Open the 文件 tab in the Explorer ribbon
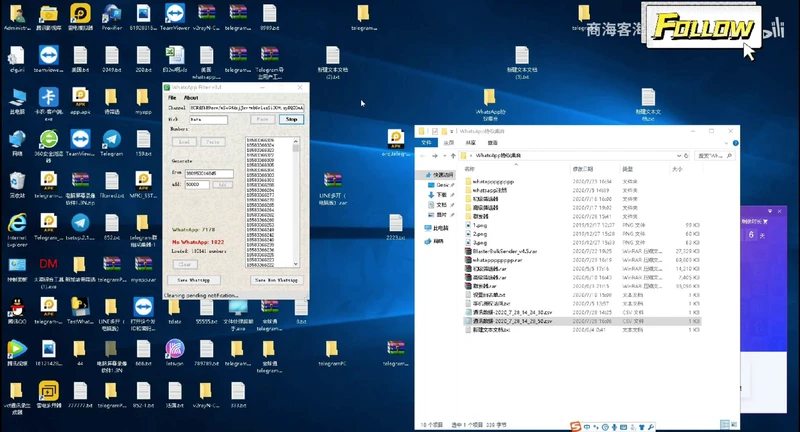 (427, 143)
